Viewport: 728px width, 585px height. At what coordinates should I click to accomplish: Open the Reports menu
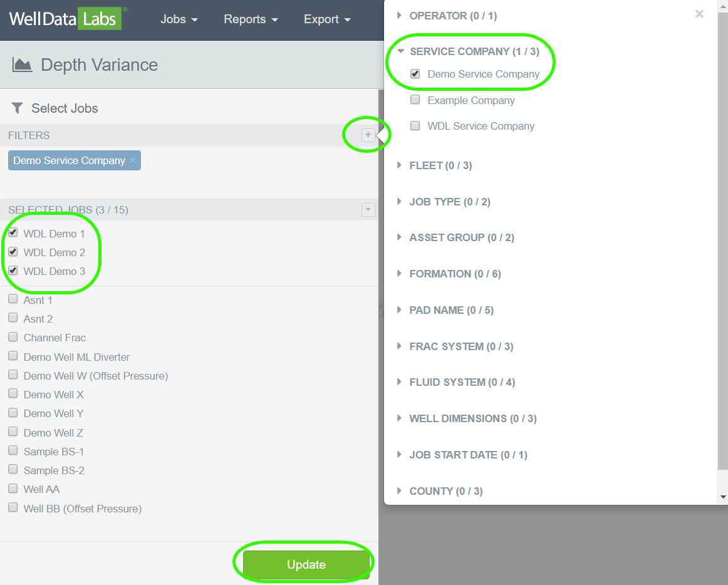pos(251,19)
